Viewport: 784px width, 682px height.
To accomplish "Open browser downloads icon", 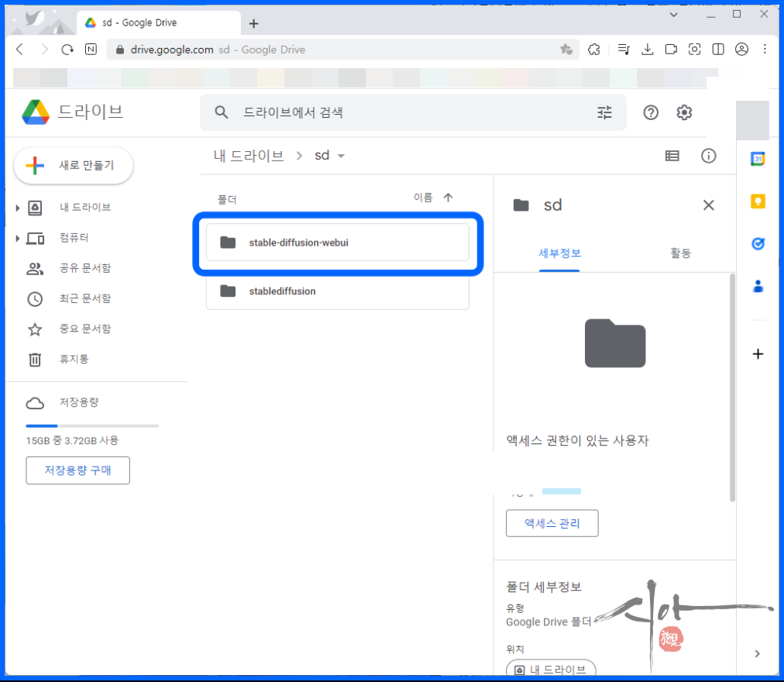I will tap(648, 49).
